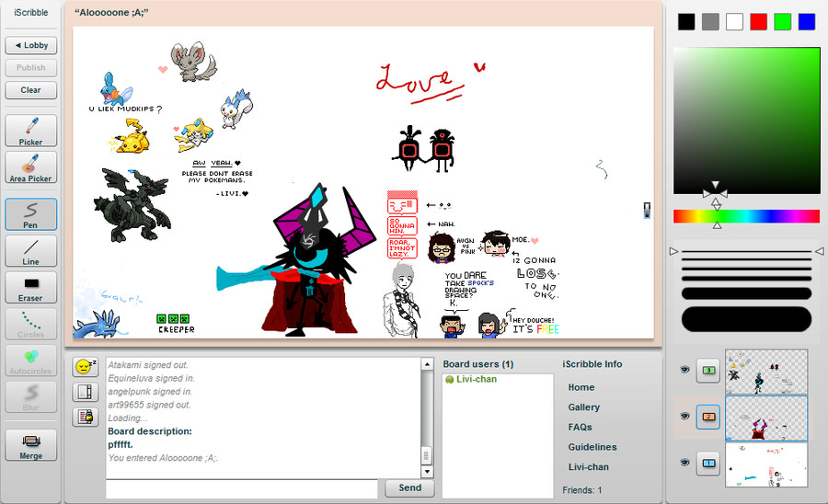This screenshot has height=504, width=828.
Task: Click the small slider on canvas right edge
Action: pyautogui.click(x=647, y=210)
